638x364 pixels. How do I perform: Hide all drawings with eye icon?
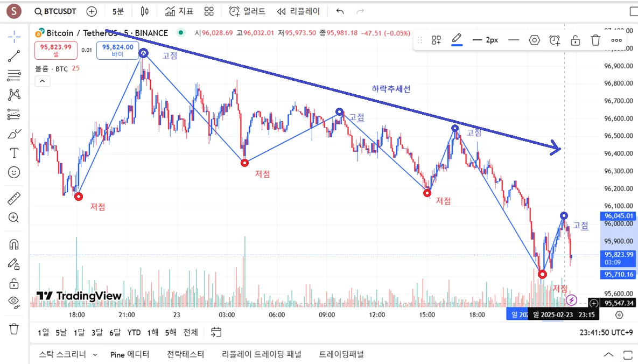click(14, 302)
